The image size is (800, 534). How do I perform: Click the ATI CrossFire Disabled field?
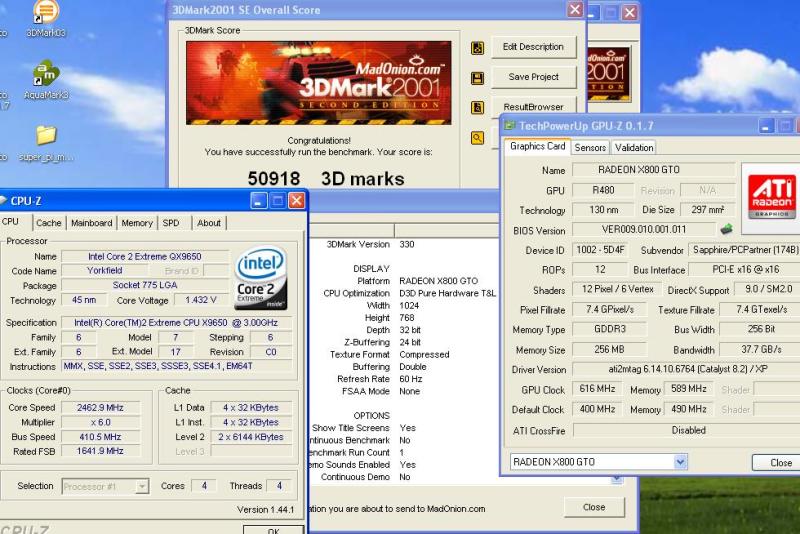click(688, 430)
